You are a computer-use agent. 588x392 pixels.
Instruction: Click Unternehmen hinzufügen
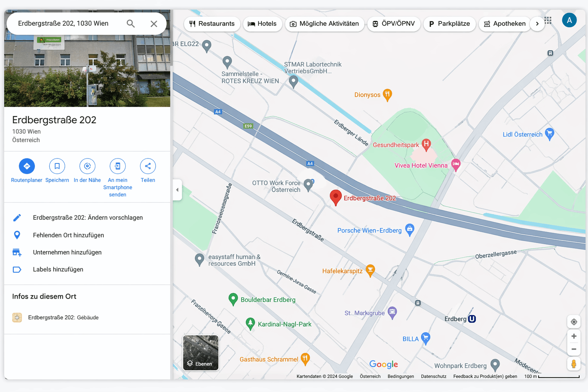click(87, 252)
